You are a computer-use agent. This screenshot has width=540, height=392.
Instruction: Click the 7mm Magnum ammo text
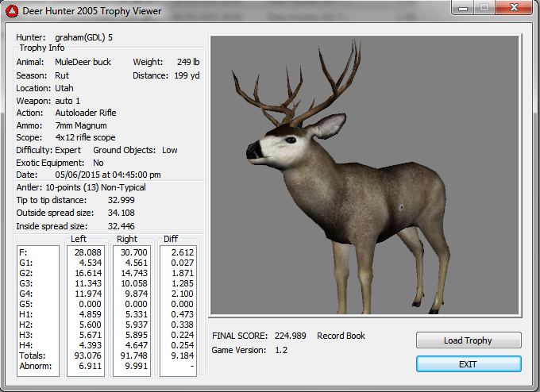click(81, 125)
